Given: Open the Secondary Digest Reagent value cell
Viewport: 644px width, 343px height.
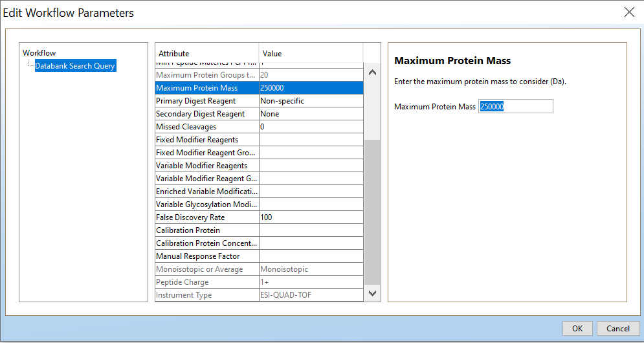Looking at the screenshot, I should click(311, 114).
